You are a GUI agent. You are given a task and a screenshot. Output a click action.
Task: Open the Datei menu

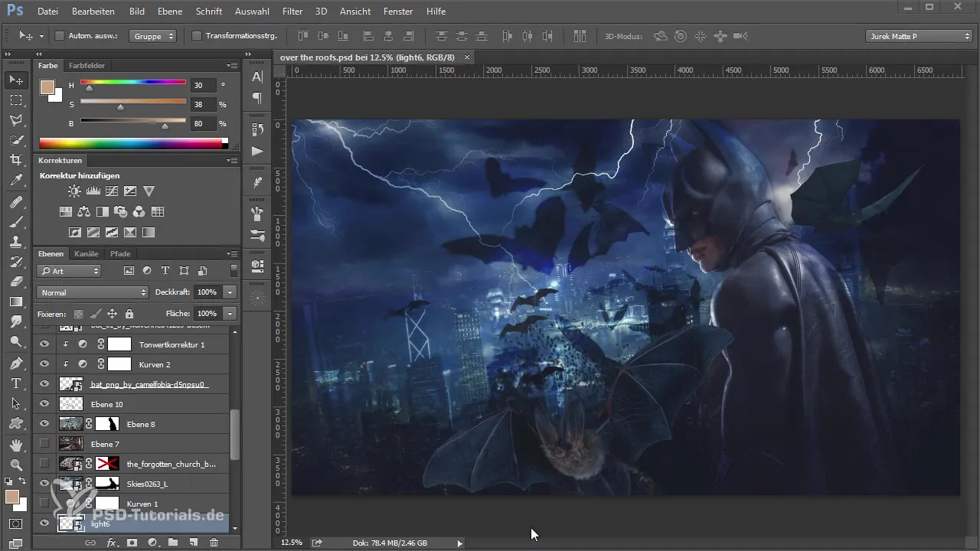[47, 11]
